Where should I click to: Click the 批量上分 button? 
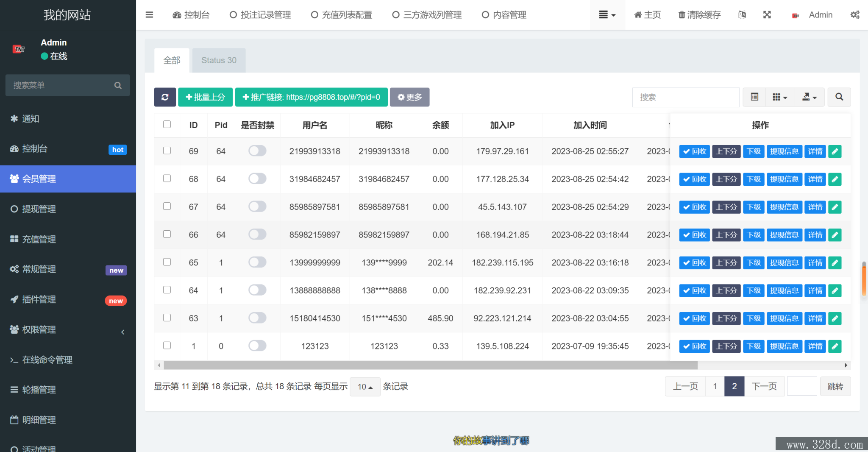click(x=205, y=97)
